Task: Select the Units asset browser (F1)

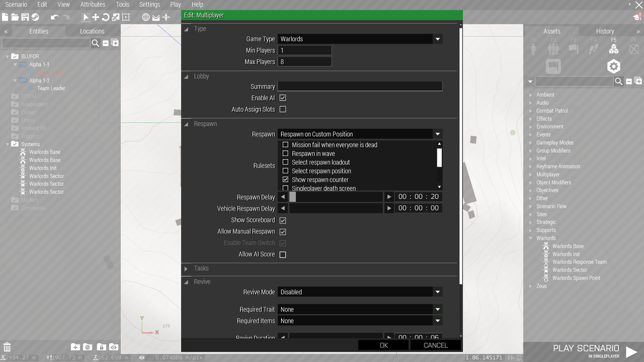Action: coord(533,48)
